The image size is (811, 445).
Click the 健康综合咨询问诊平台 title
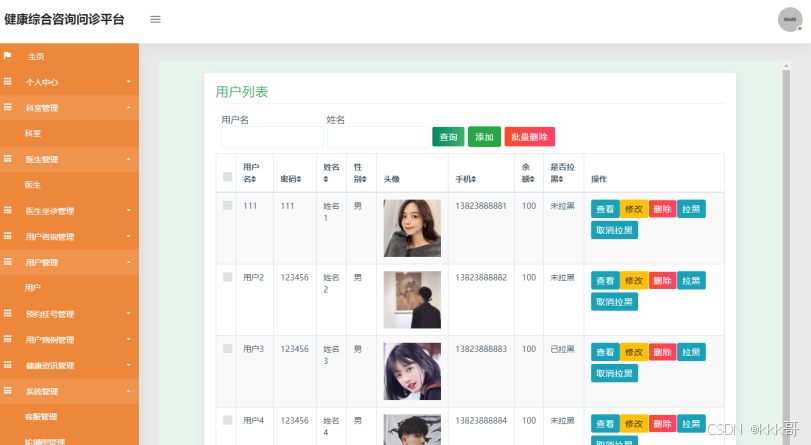(64, 20)
